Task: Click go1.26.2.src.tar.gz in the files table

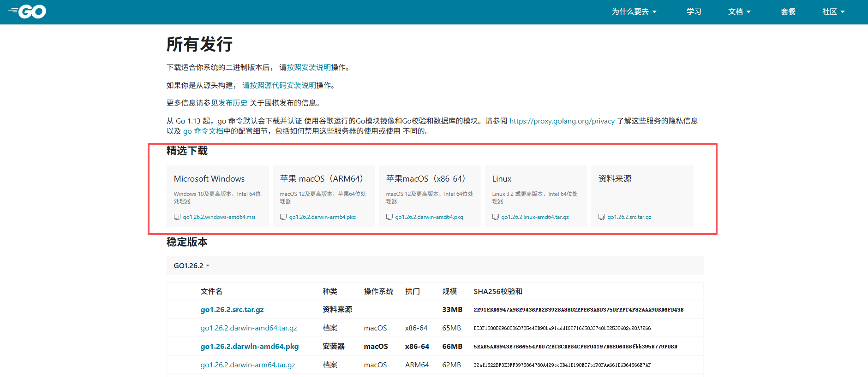Action: coord(232,310)
